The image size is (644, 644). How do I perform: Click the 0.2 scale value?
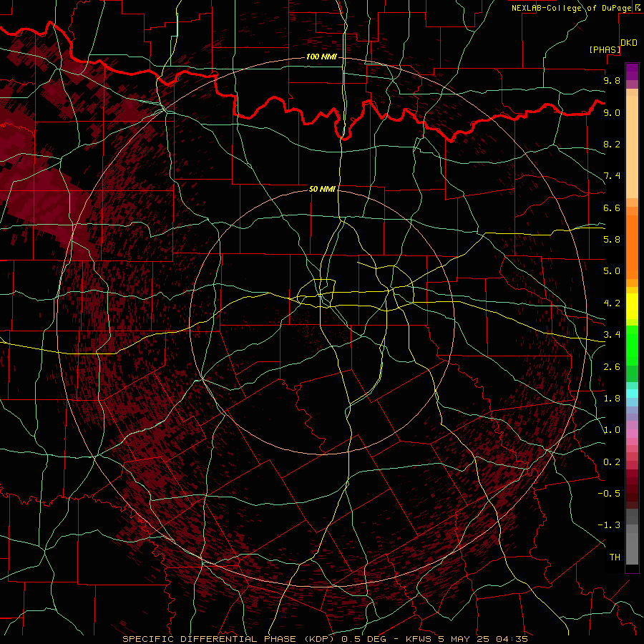click(612, 462)
